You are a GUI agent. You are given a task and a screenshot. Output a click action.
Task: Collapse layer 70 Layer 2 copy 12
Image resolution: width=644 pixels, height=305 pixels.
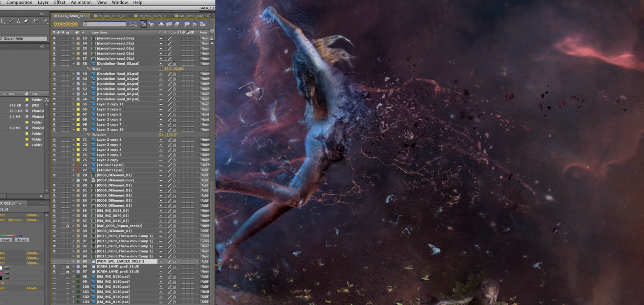(x=73, y=129)
